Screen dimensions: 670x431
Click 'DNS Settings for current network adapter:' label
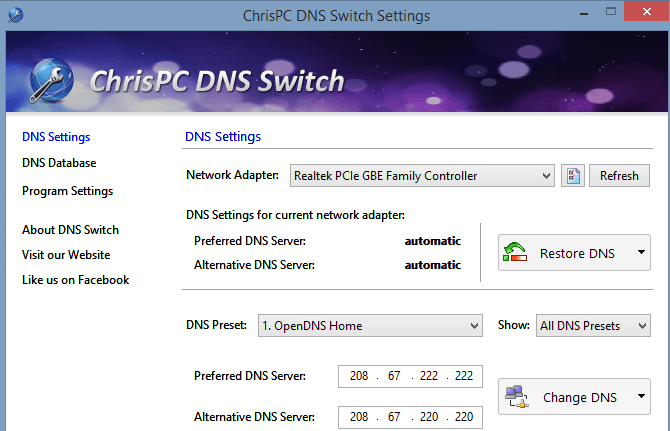point(295,215)
